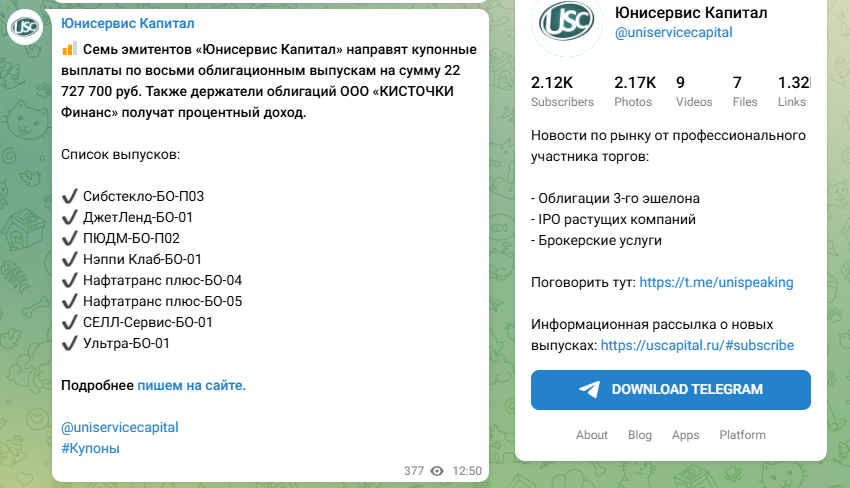Image resolution: width=850 pixels, height=488 pixels.
Task: Open the Юнисервис Капитал post author name
Action: pos(127,23)
